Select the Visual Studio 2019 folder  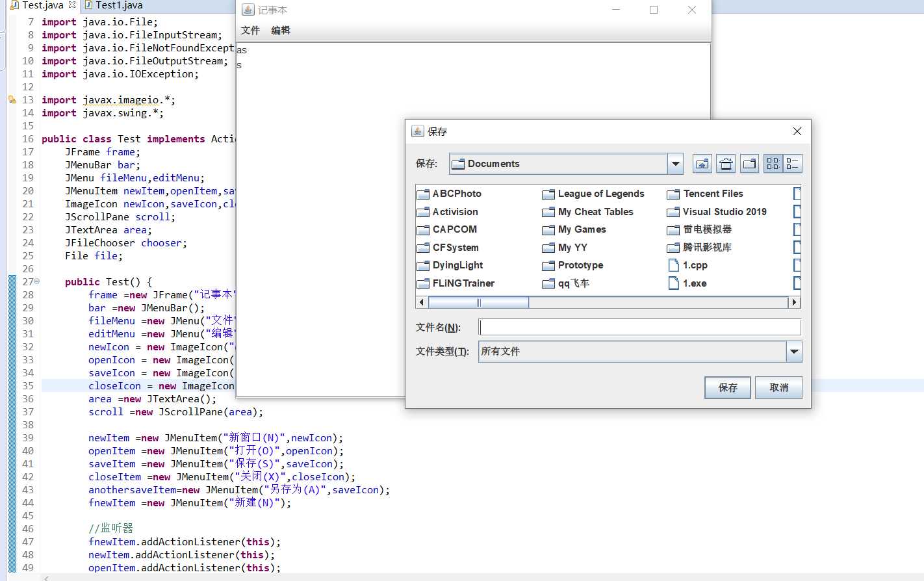pos(717,212)
